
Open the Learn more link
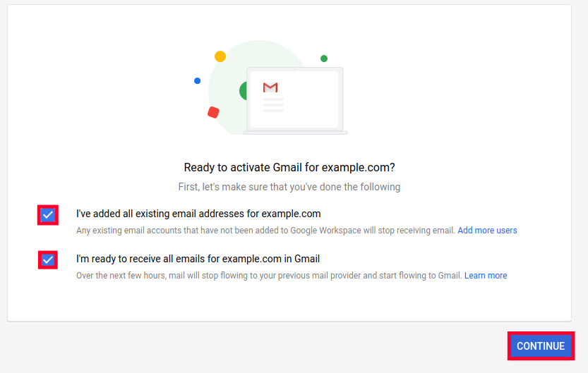pos(486,276)
